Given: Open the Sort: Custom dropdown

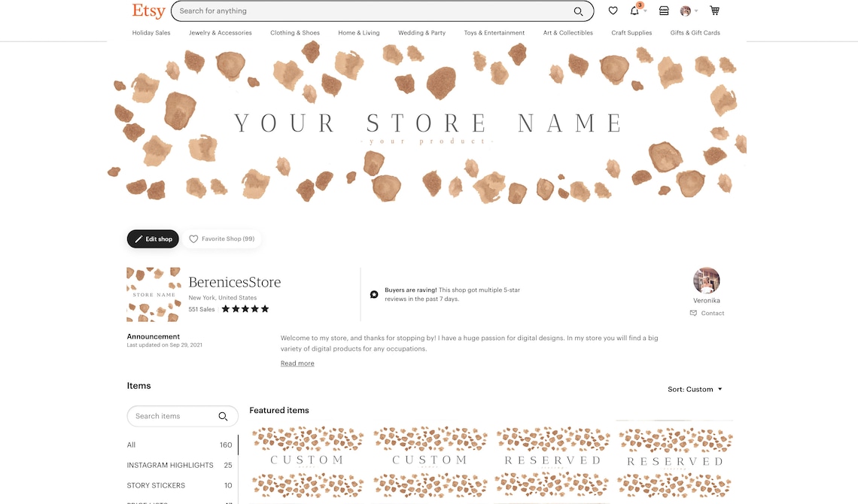Looking at the screenshot, I should point(694,389).
